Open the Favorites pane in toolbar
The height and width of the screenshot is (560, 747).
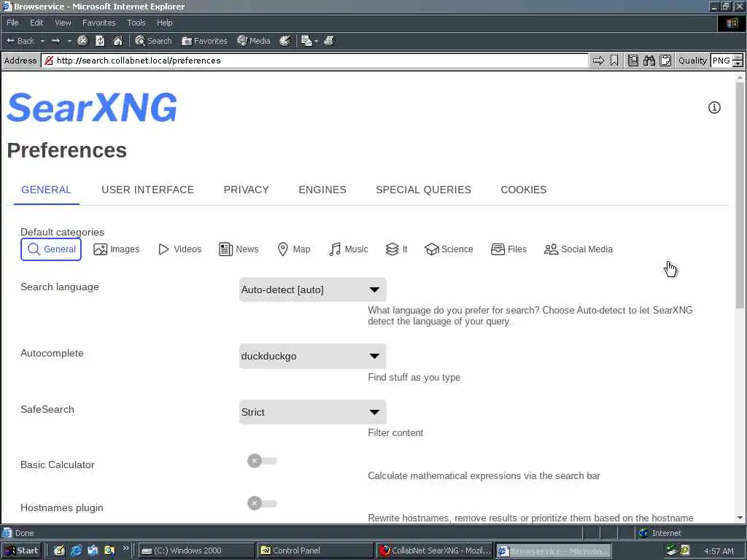(x=204, y=41)
